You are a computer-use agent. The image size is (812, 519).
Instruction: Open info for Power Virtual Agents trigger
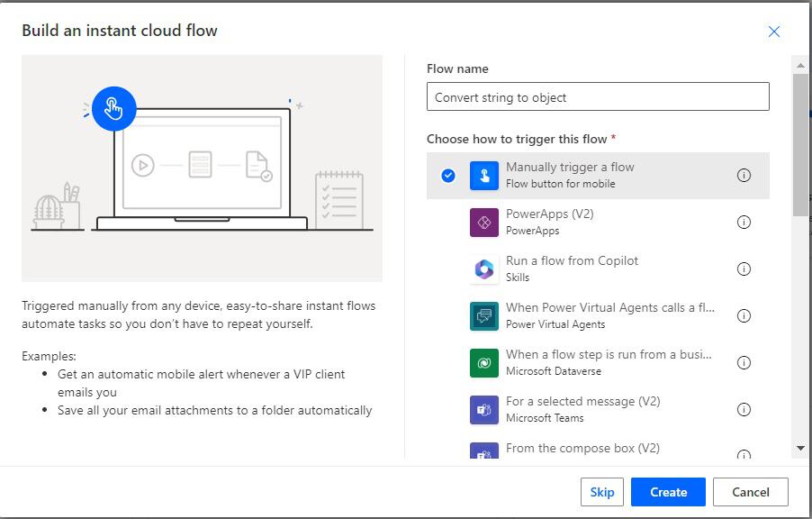744,315
